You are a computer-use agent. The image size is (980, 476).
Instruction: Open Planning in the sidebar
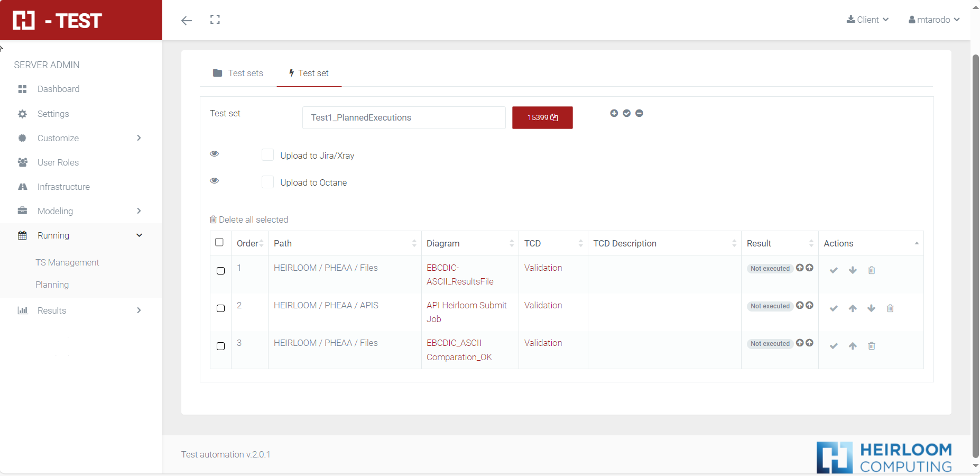click(x=52, y=285)
